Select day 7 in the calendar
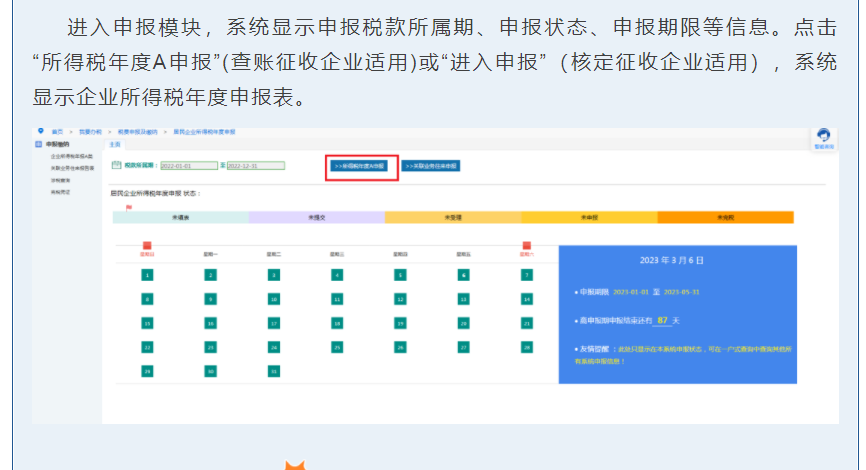 pyautogui.click(x=527, y=275)
